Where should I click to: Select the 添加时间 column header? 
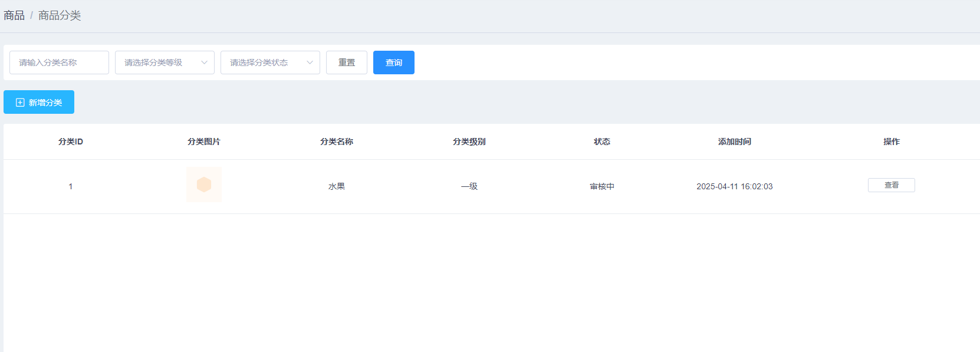(x=735, y=142)
